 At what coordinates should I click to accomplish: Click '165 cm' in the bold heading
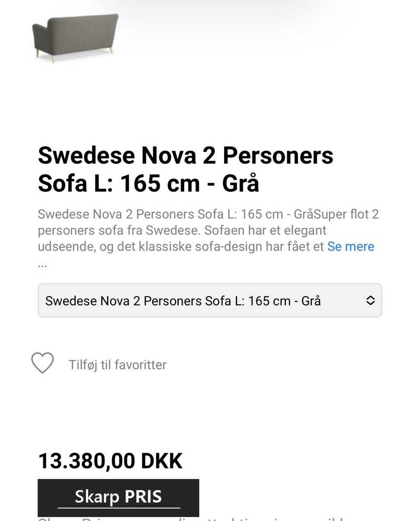coord(160,184)
